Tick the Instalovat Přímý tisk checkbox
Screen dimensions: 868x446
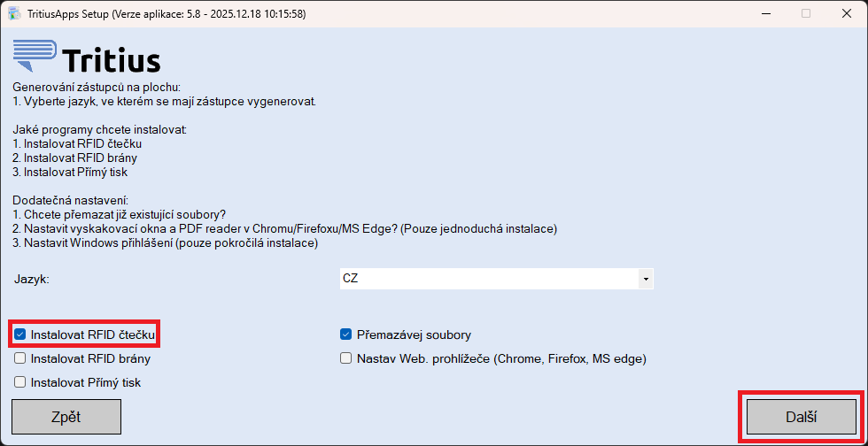tap(20, 382)
